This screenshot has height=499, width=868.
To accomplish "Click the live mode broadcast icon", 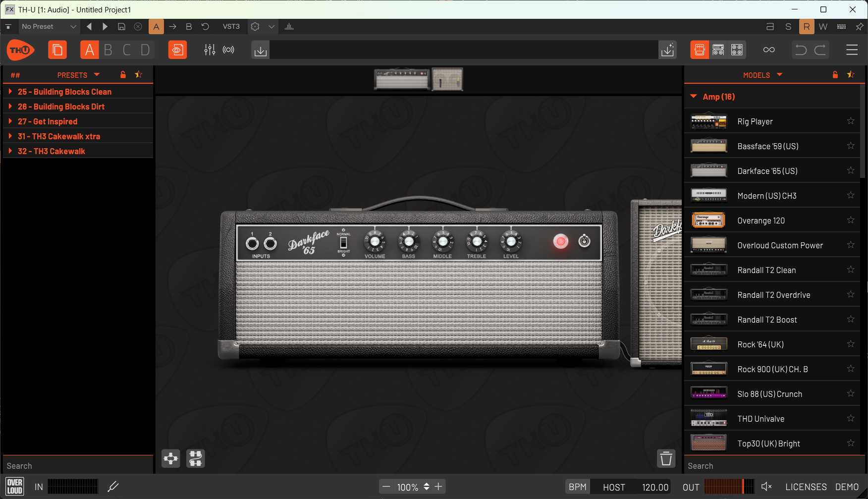I will pos(228,50).
